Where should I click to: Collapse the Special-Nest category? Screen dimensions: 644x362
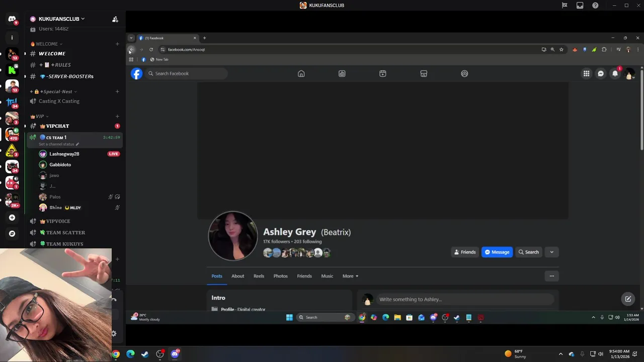pos(54,92)
